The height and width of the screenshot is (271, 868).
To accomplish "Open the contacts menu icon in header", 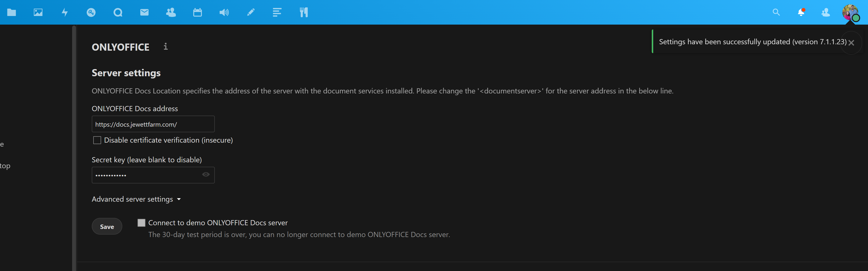I will pyautogui.click(x=825, y=13).
